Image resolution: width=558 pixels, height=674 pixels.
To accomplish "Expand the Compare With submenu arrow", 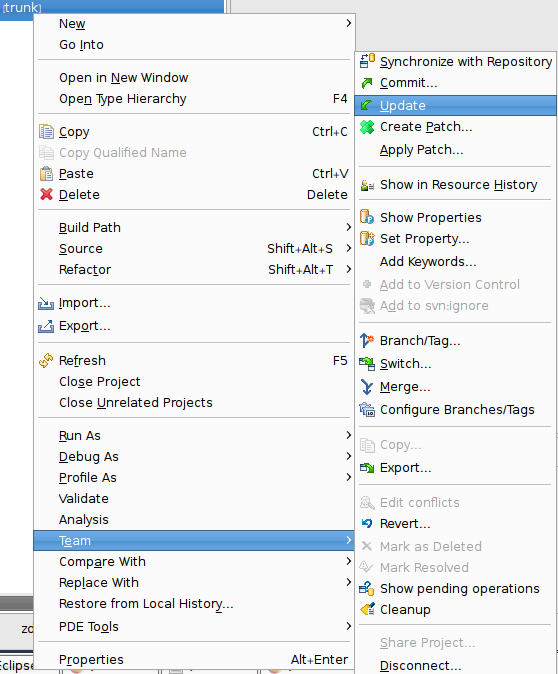I will pos(349,561).
